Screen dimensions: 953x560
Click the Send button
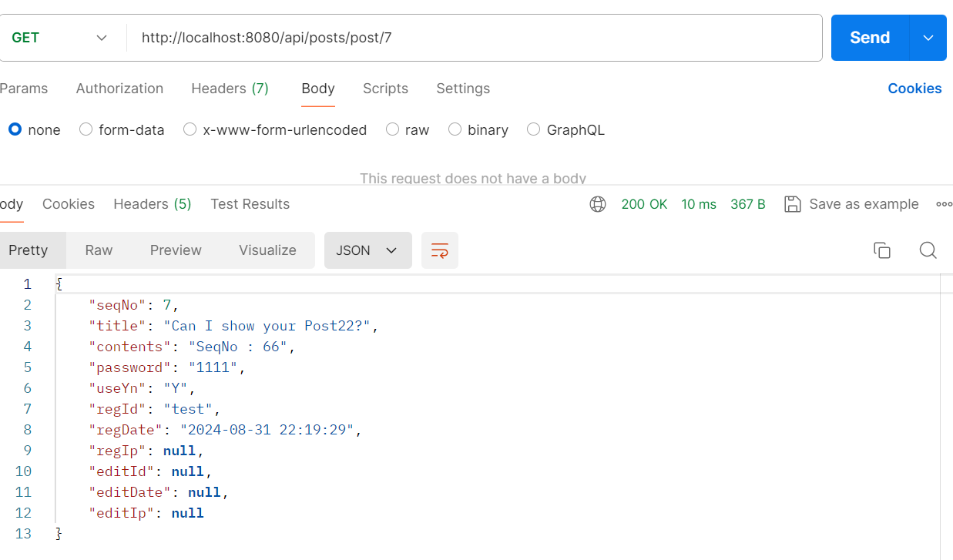click(x=870, y=38)
